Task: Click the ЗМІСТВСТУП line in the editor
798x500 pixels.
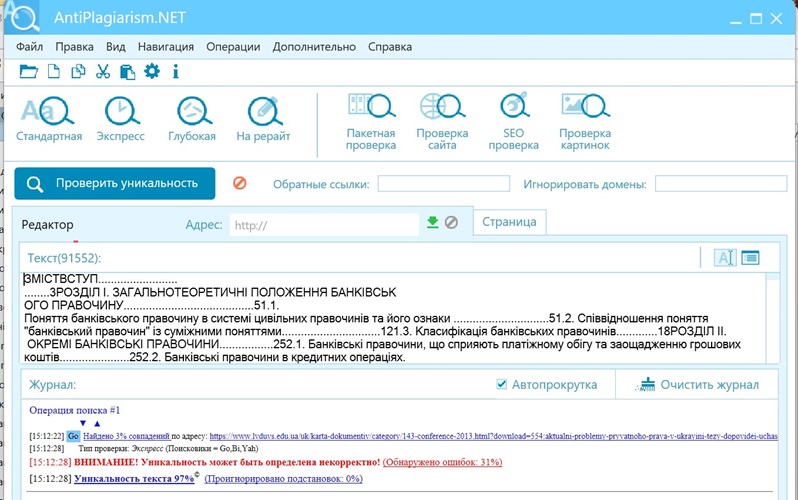Action: (x=100, y=280)
